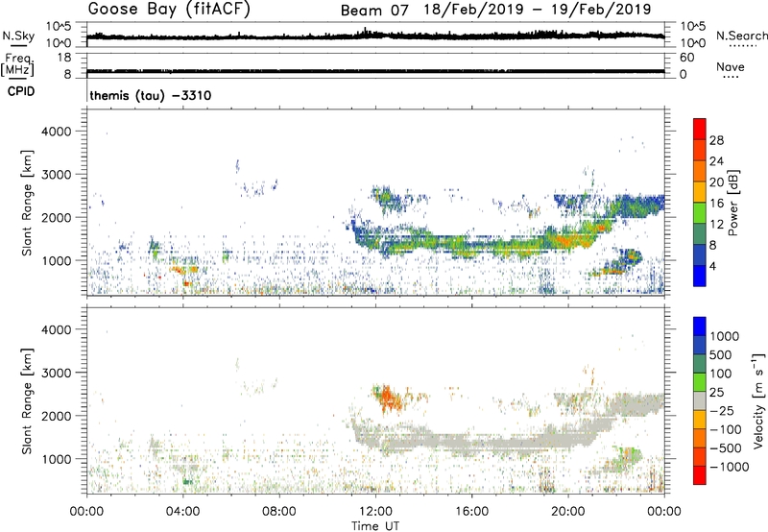Viewport: 768px width, 532px height.
Task: Click the "Power [dB]" colorbar title
Action: pos(733,203)
